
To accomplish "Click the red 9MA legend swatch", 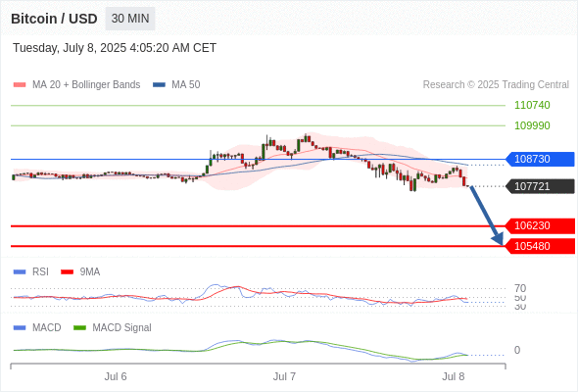I will click(67, 272).
